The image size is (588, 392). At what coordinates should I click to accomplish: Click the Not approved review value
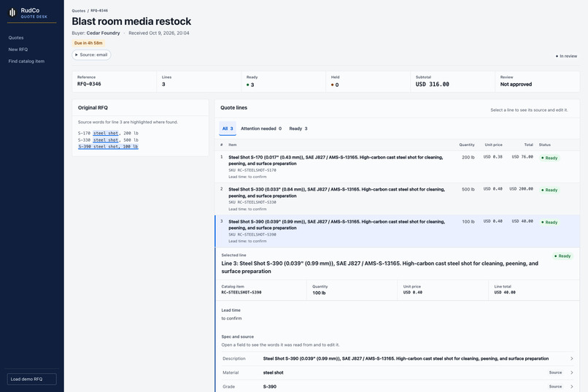click(x=516, y=85)
